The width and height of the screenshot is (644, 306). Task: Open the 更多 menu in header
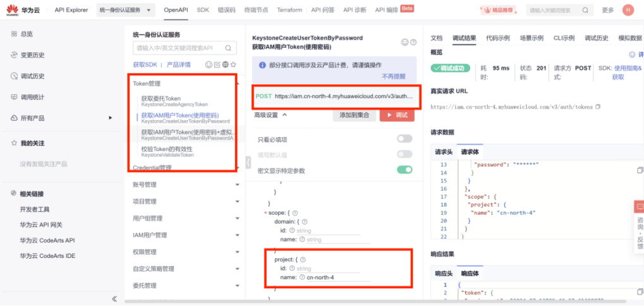pos(608,10)
